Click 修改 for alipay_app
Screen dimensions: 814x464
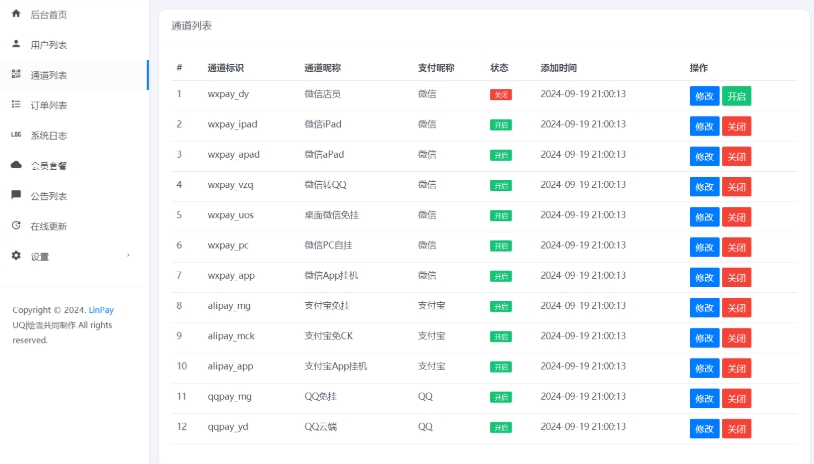704,368
